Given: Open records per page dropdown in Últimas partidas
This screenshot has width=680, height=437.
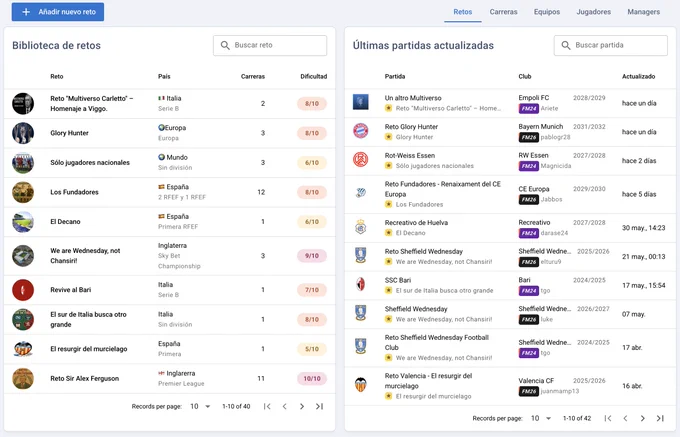Looking at the screenshot, I should (x=541, y=418).
